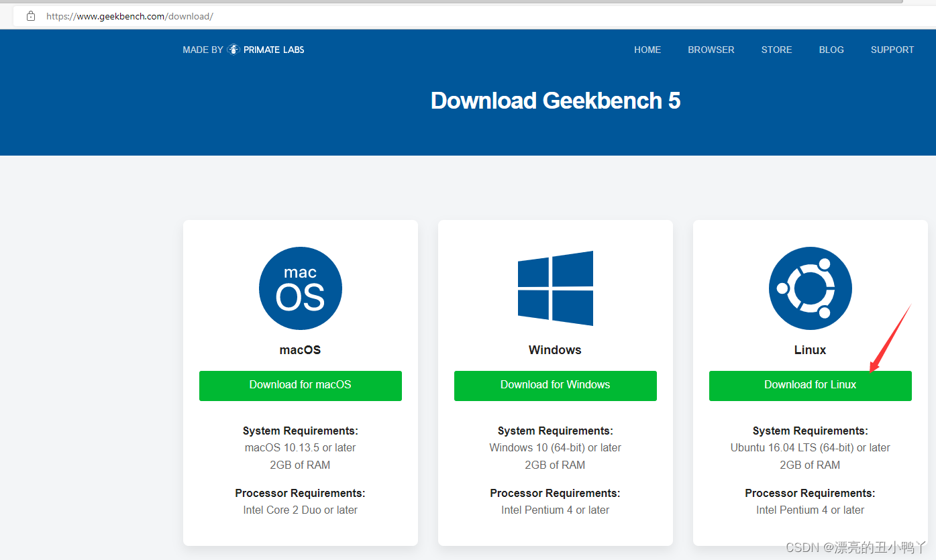This screenshot has height=560, width=936.
Task: Click the Ubuntu Linux logo icon
Action: point(810,288)
